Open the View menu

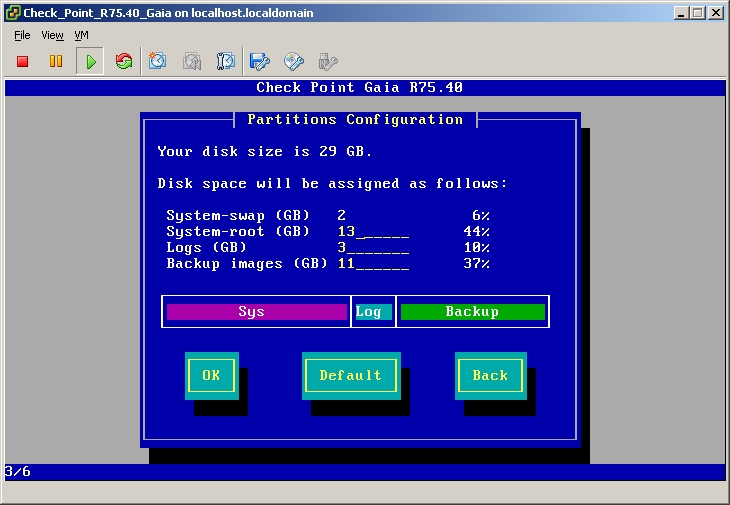point(52,35)
